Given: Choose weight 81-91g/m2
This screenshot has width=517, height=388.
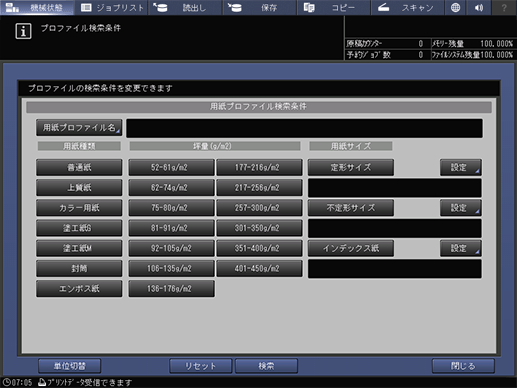Looking at the screenshot, I should [x=171, y=228].
